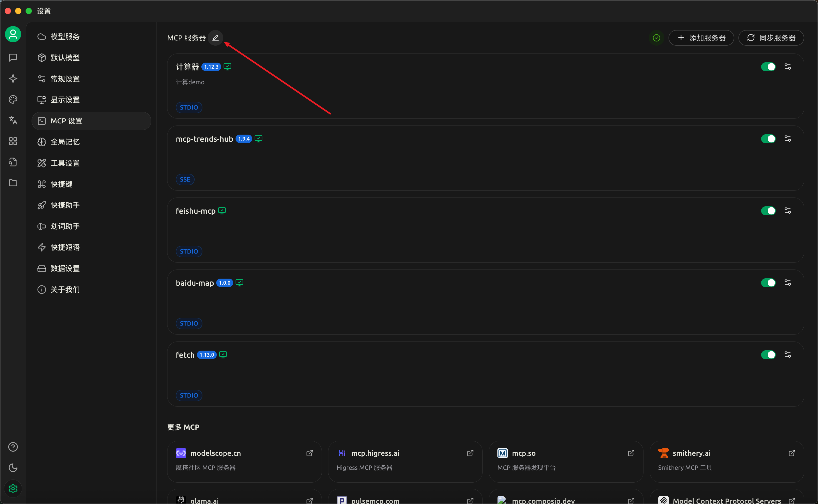Open 关于我们 settings page

pyautogui.click(x=91, y=289)
